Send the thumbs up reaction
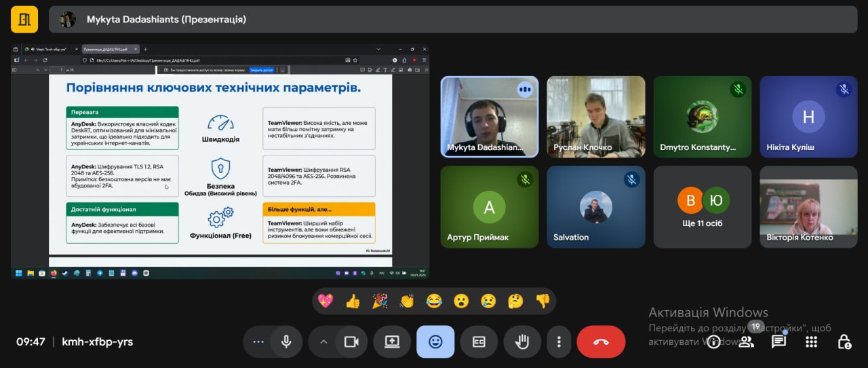 pyautogui.click(x=353, y=301)
